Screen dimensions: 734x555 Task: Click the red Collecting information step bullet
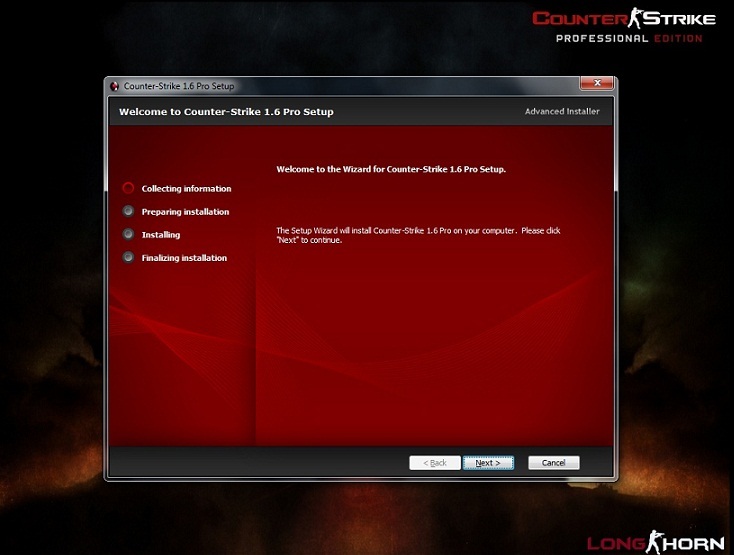(128, 188)
